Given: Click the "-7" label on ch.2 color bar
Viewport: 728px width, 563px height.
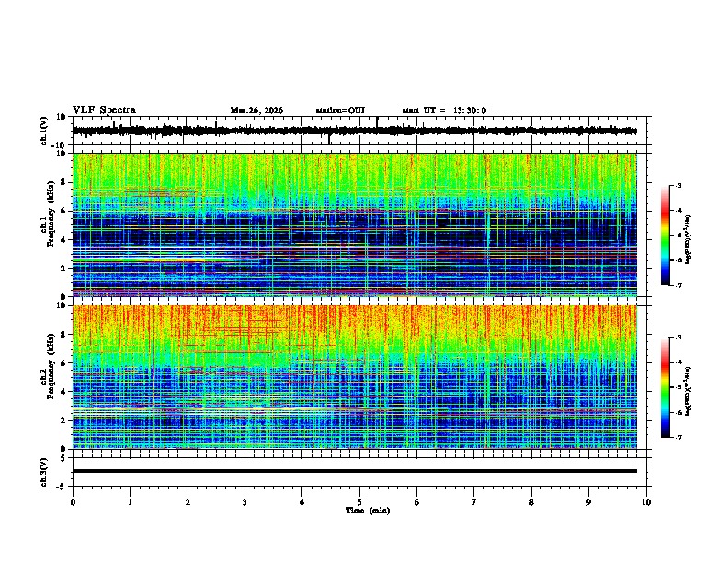Looking at the screenshot, I should [677, 437].
